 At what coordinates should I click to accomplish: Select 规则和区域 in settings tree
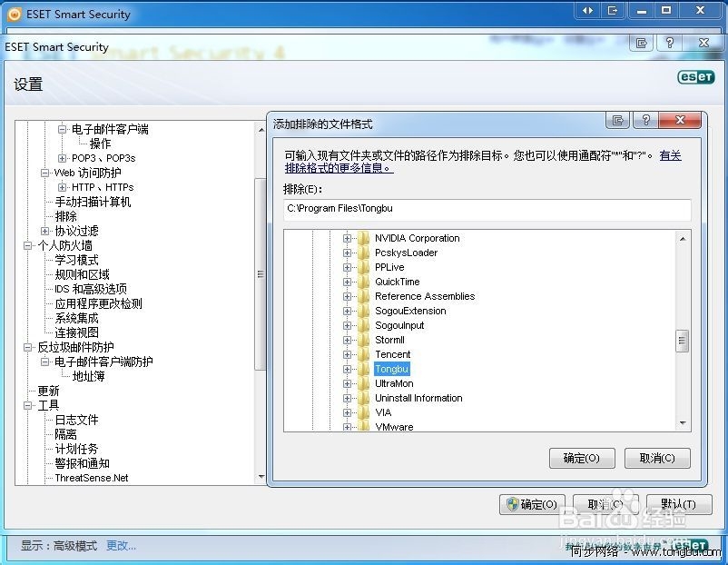(83, 274)
